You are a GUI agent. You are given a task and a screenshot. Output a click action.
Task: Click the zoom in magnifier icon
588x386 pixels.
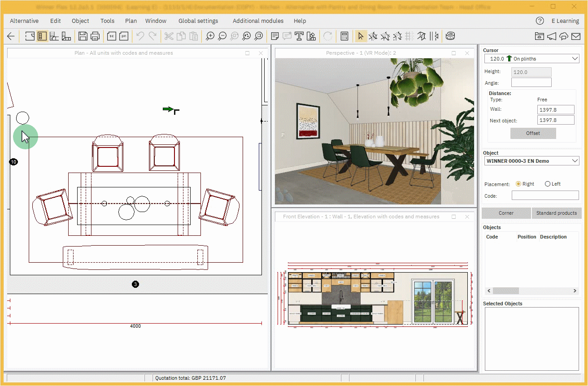(x=210, y=36)
